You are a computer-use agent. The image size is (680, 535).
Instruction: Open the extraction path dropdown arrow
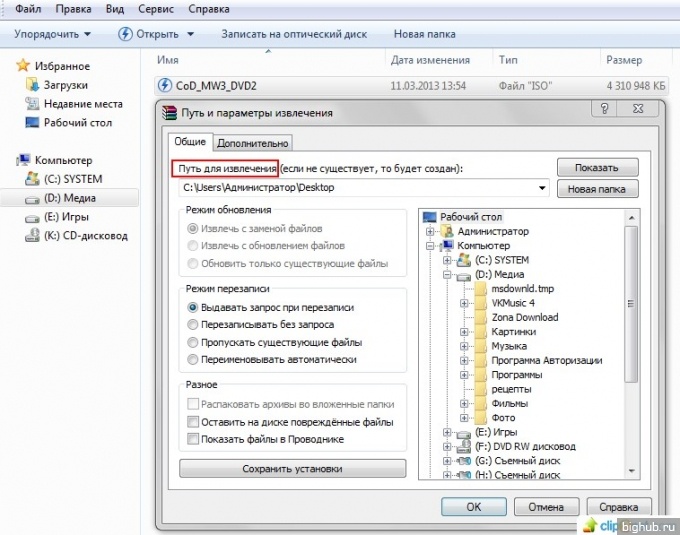(541, 188)
